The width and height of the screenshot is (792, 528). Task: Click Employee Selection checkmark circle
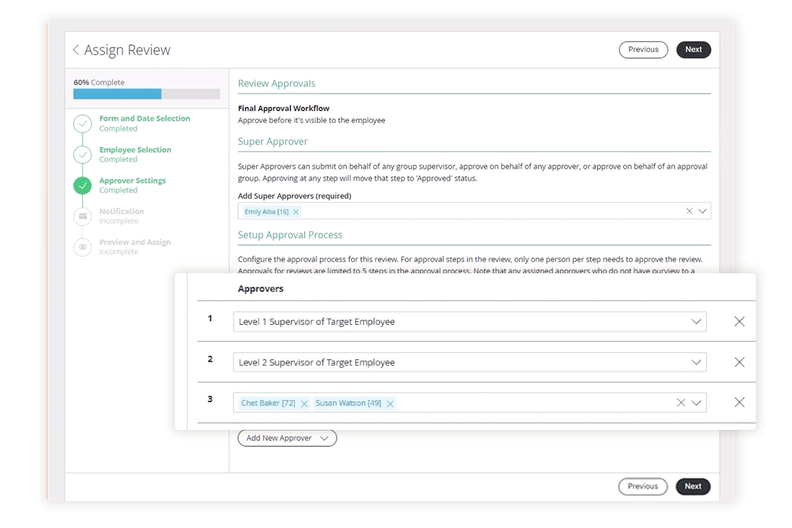click(82, 155)
